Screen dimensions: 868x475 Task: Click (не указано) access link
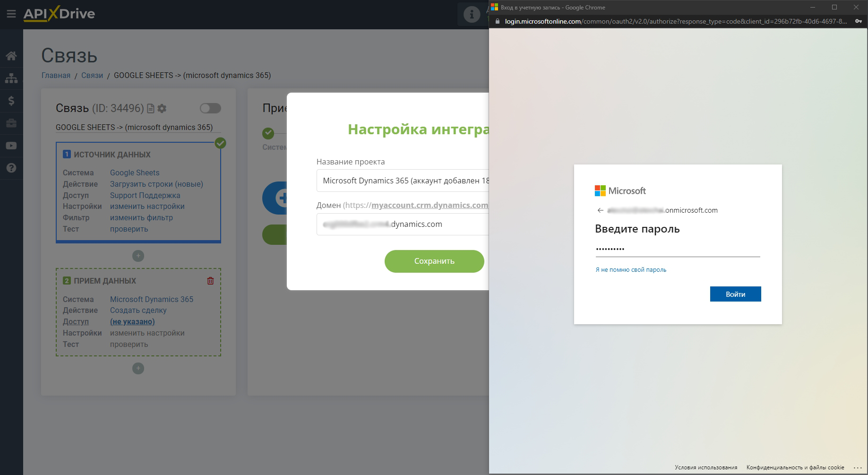point(132,321)
